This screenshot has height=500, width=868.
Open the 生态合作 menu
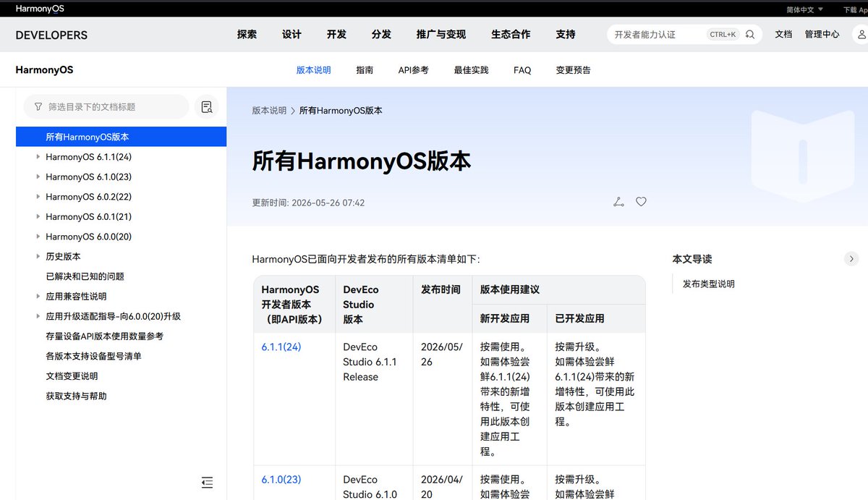pos(511,34)
